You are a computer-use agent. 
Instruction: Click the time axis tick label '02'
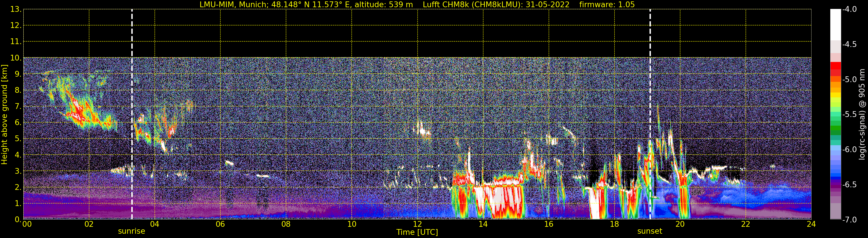point(89,224)
